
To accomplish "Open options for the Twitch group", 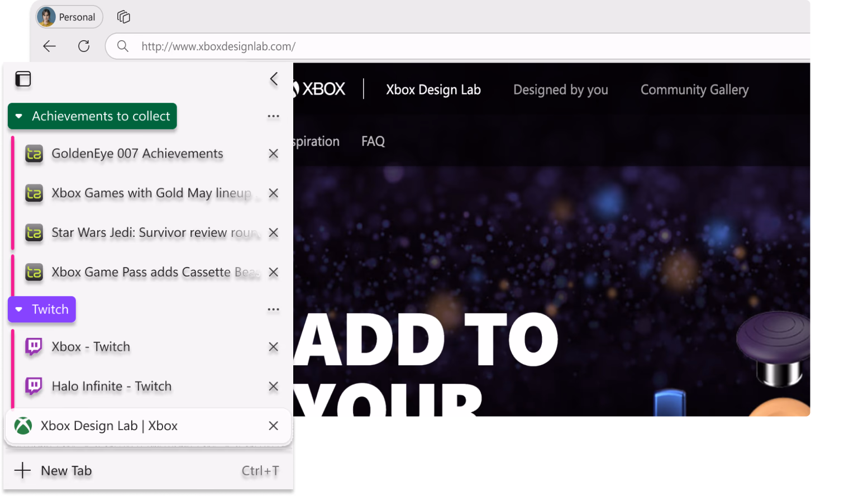I will 273,309.
